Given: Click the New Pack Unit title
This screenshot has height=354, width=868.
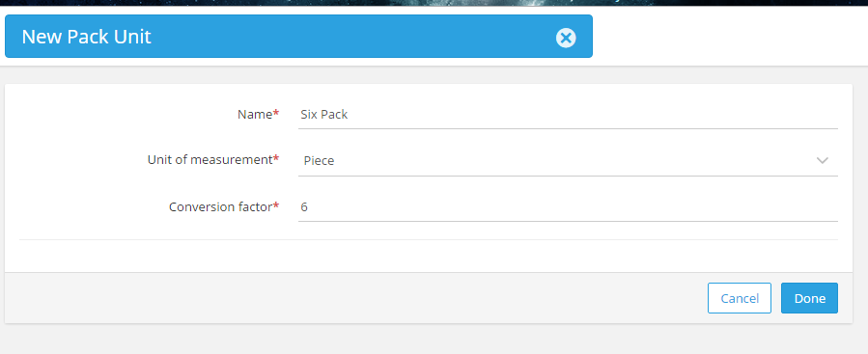Looking at the screenshot, I should click(x=86, y=37).
